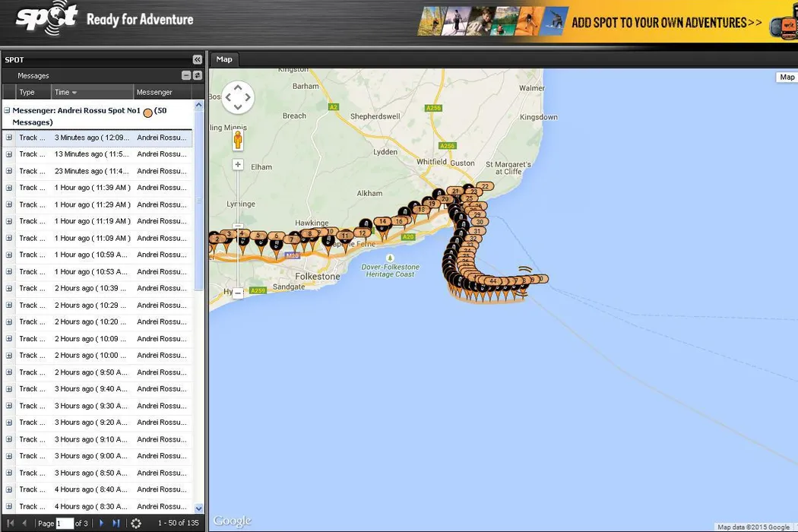Viewport: 798px width, 532px height.
Task: Sort messages by Time column
Action: [x=65, y=92]
